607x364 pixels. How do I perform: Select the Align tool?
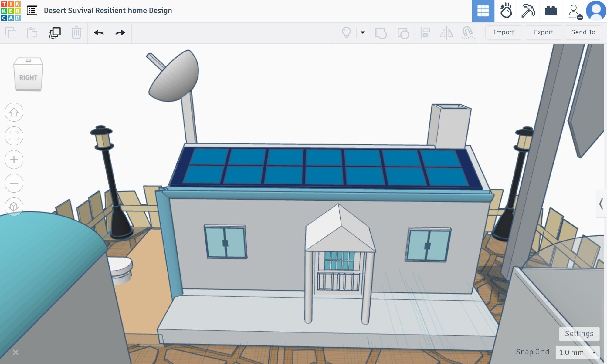(x=425, y=33)
